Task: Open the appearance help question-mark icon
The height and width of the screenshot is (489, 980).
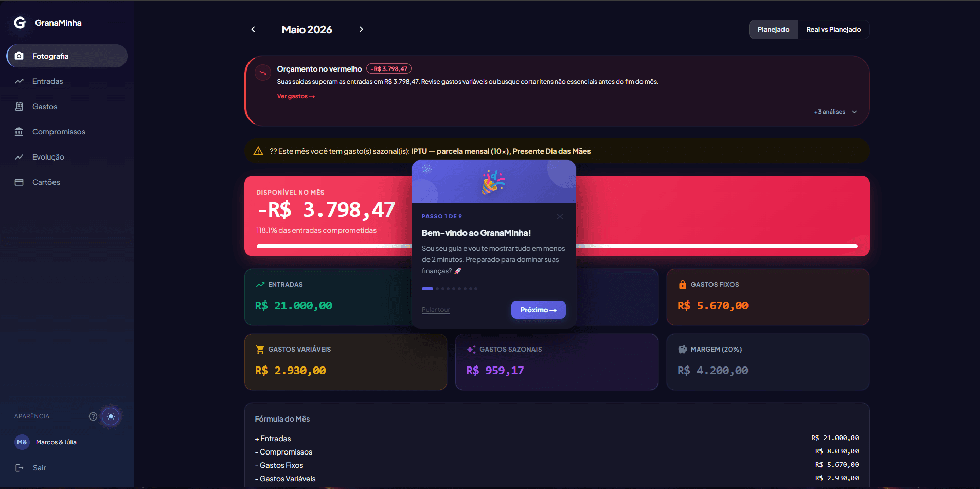Action: click(93, 416)
